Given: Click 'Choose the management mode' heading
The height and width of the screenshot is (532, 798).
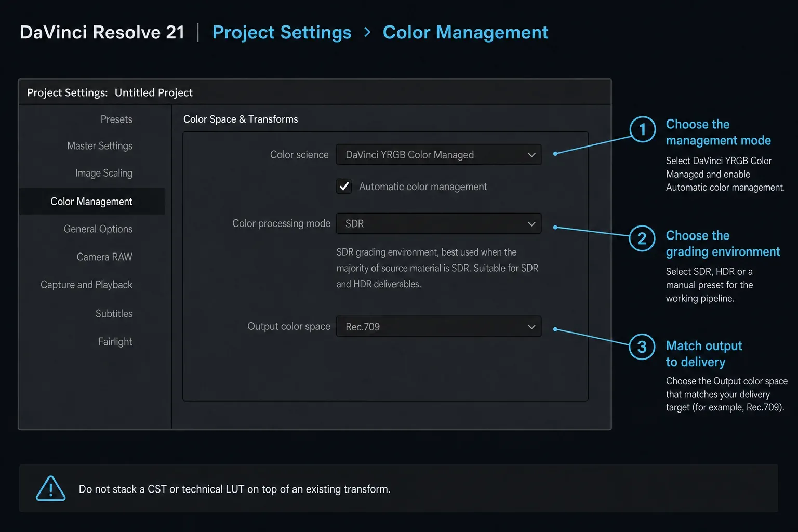Looking at the screenshot, I should (x=718, y=132).
